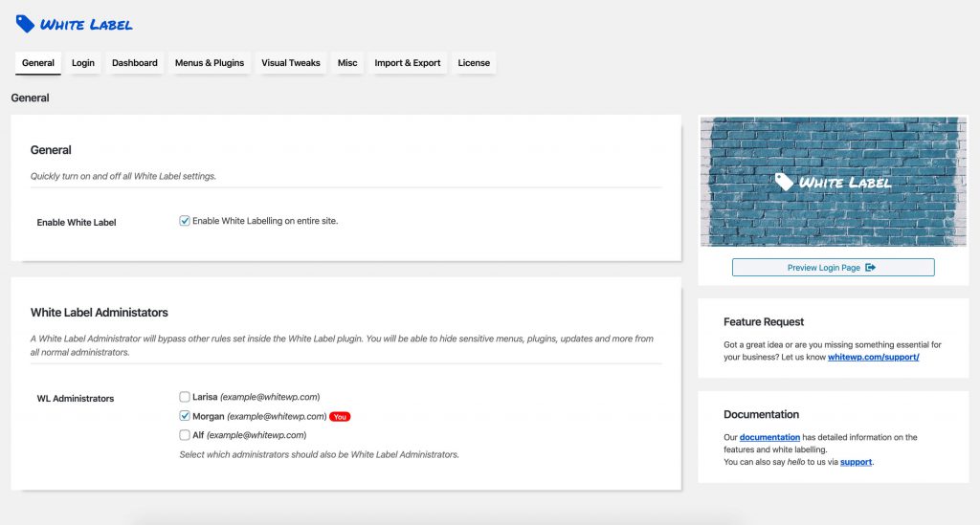Open the documentation link
980x525 pixels.
click(769, 437)
